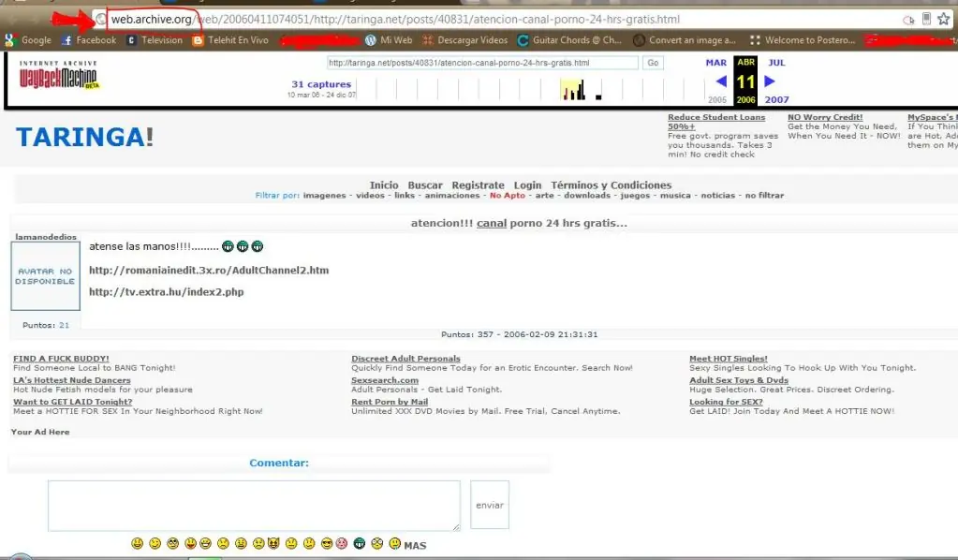This screenshot has height=560, width=958.
Task: Click the Go button in the Wayback toolbar
Action: (653, 63)
